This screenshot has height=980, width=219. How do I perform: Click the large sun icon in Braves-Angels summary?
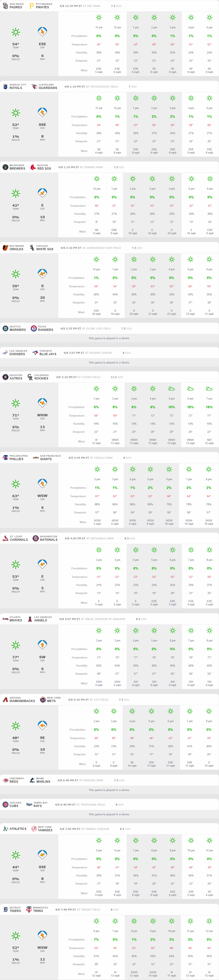[x=16, y=645]
